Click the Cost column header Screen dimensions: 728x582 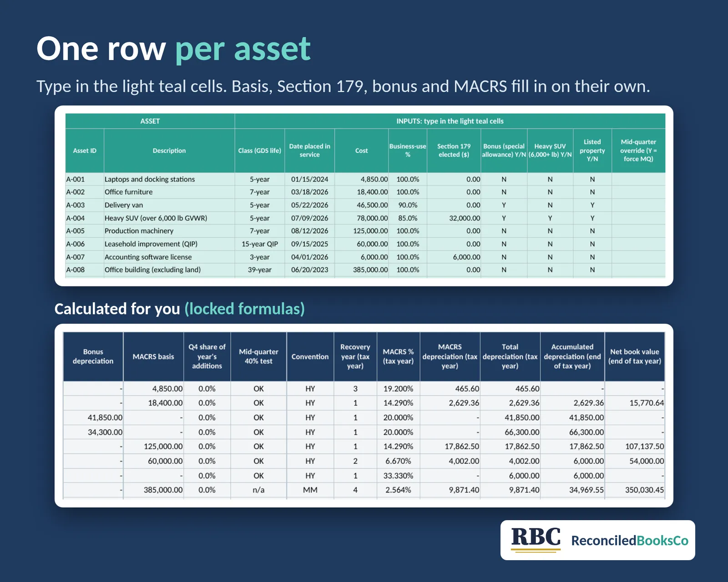tap(362, 151)
